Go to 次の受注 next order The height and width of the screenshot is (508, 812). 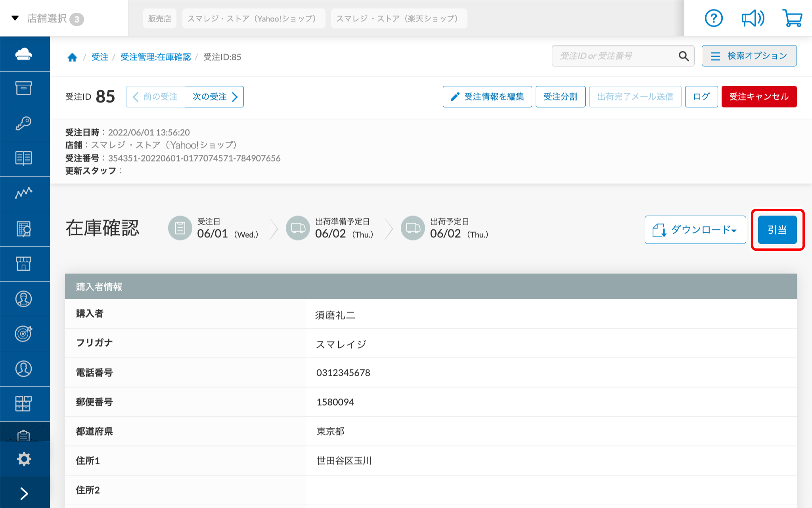(x=214, y=96)
